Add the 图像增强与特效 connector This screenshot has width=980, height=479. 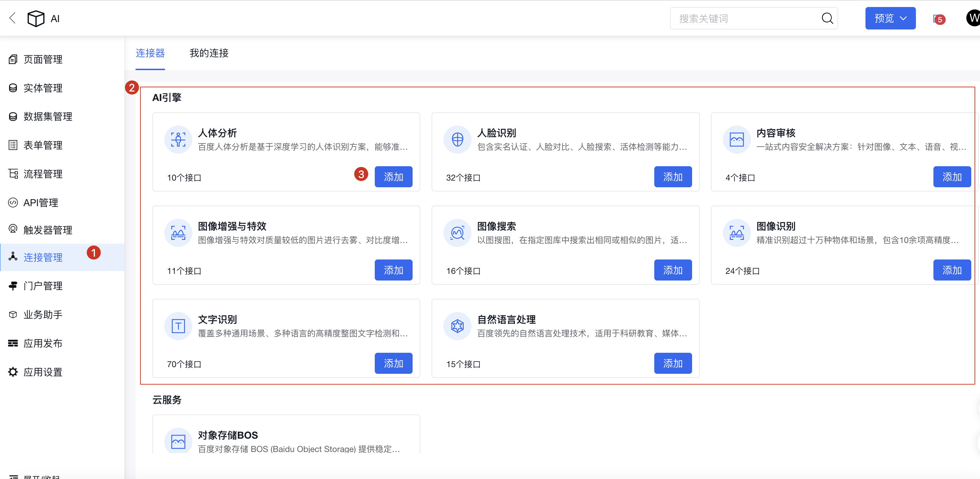[x=393, y=270]
